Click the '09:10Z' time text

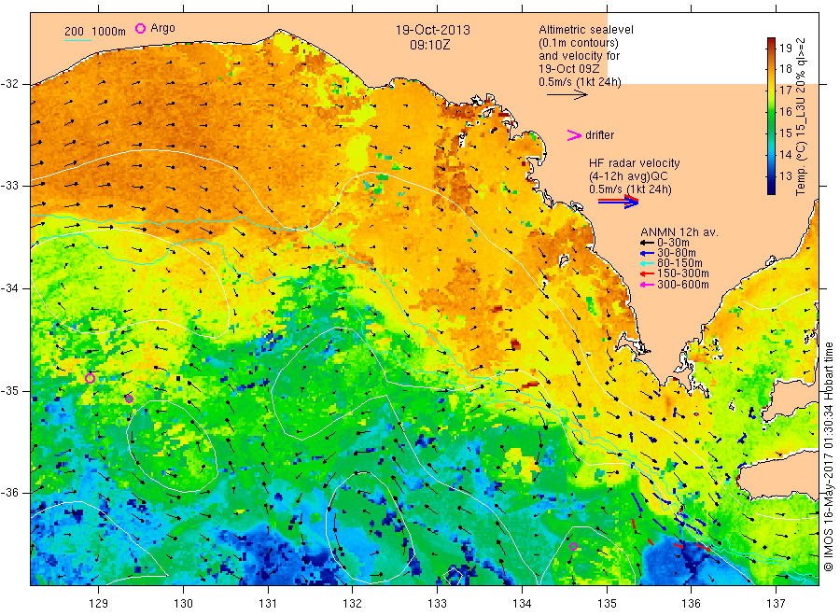pyautogui.click(x=430, y=45)
